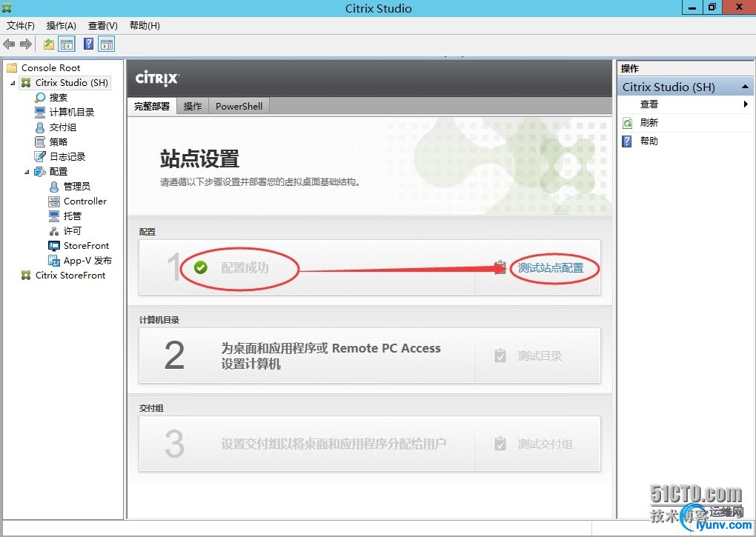Click the 测试站点配置 link
The width and height of the screenshot is (756, 537).
pyautogui.click(x=551, y=268)
